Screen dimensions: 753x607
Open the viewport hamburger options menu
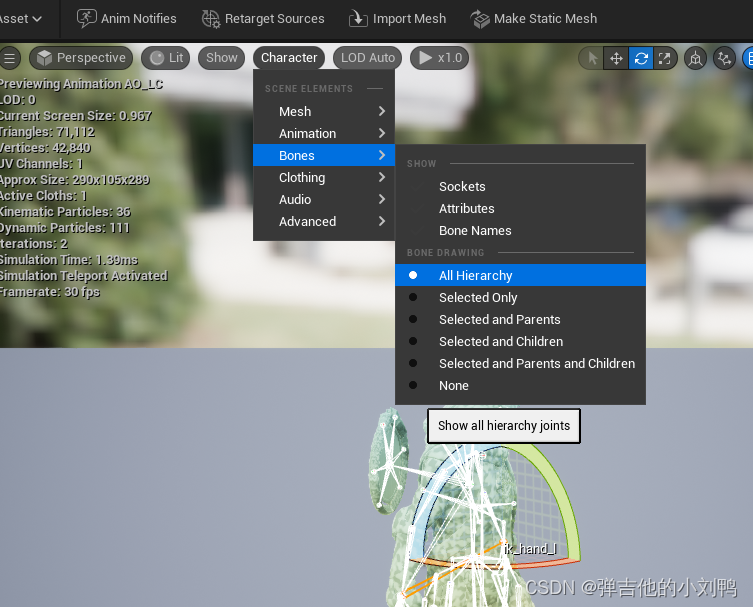10,58
